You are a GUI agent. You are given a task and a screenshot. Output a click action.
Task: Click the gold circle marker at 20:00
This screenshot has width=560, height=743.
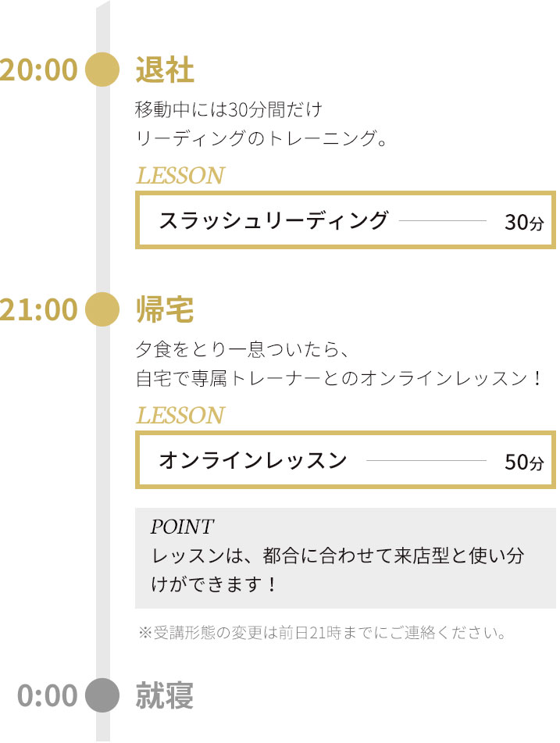tap(102, 70)
